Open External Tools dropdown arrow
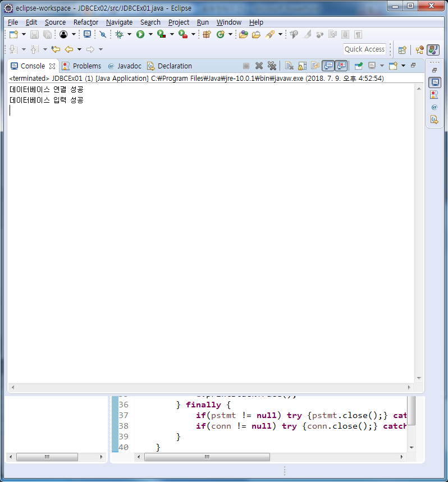 point(194,34)
